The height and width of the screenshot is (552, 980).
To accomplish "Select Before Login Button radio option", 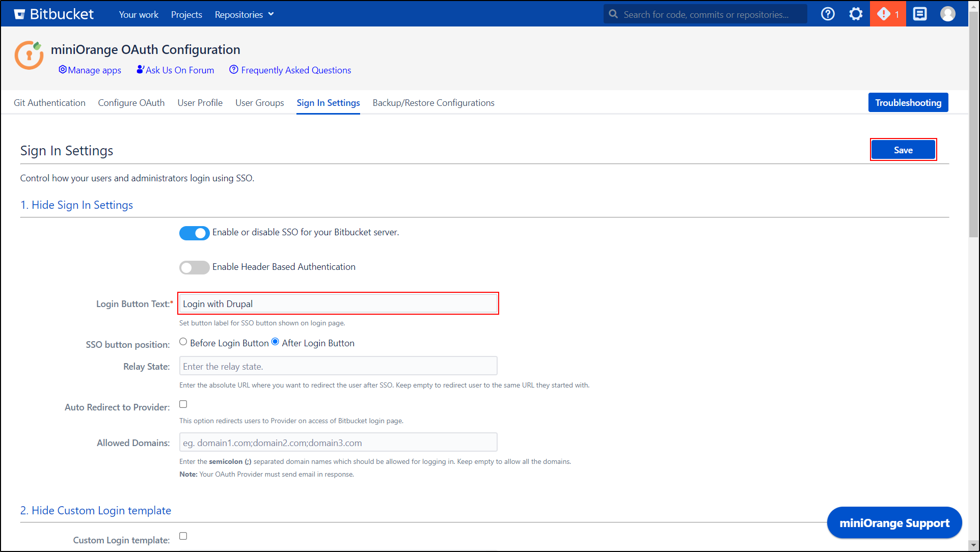I will click(x=183, y=342).
